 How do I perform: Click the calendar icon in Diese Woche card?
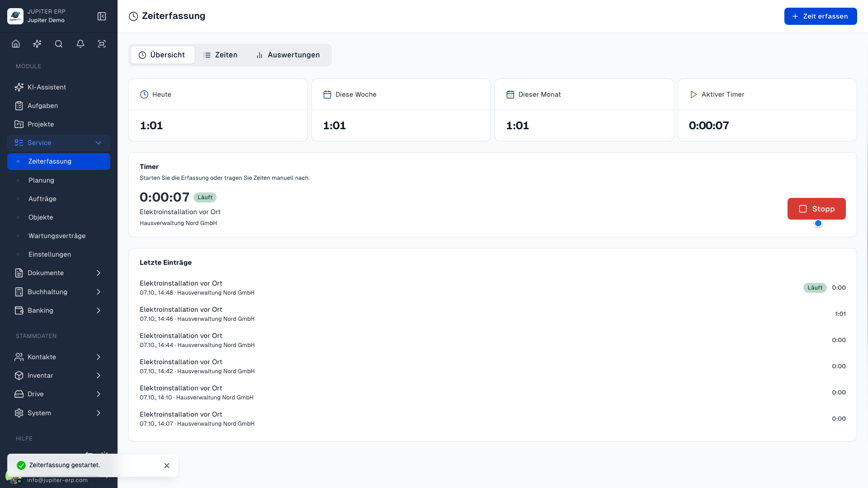point(327,94)
